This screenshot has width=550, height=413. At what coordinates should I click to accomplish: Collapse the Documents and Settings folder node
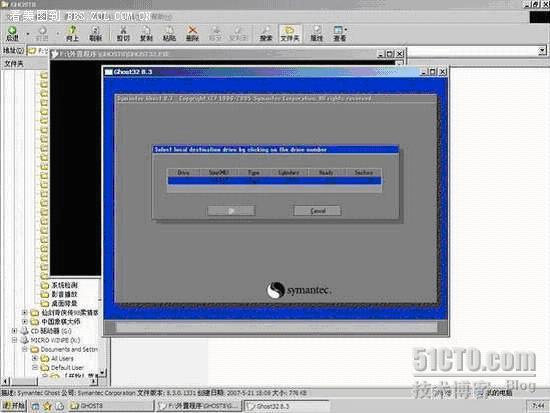25,349
